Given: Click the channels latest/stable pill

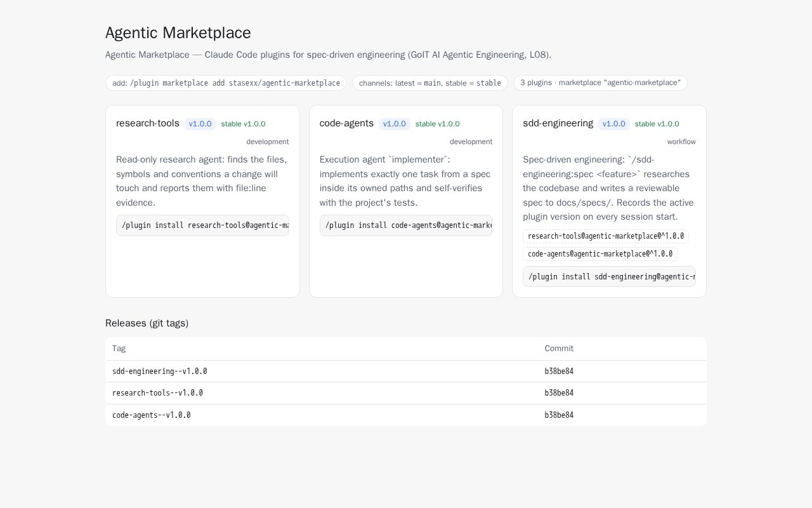Looking at the screenshot, I should tap(430, 83).
